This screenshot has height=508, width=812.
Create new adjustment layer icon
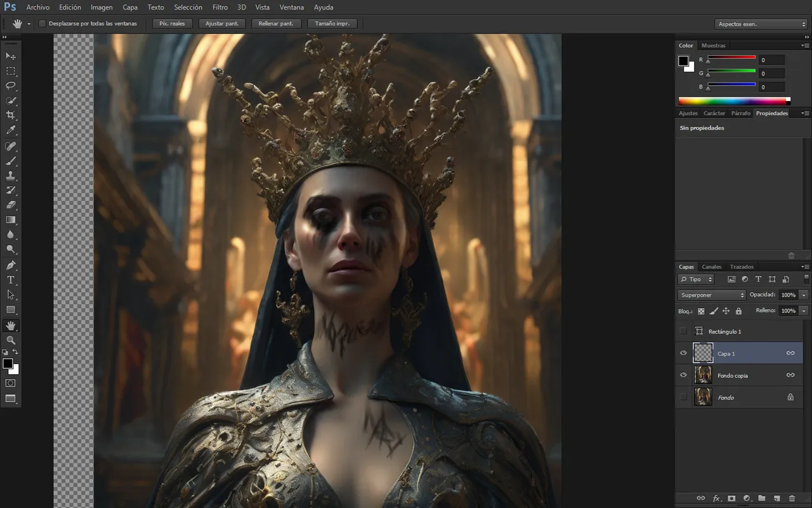(x=747, y=498)
